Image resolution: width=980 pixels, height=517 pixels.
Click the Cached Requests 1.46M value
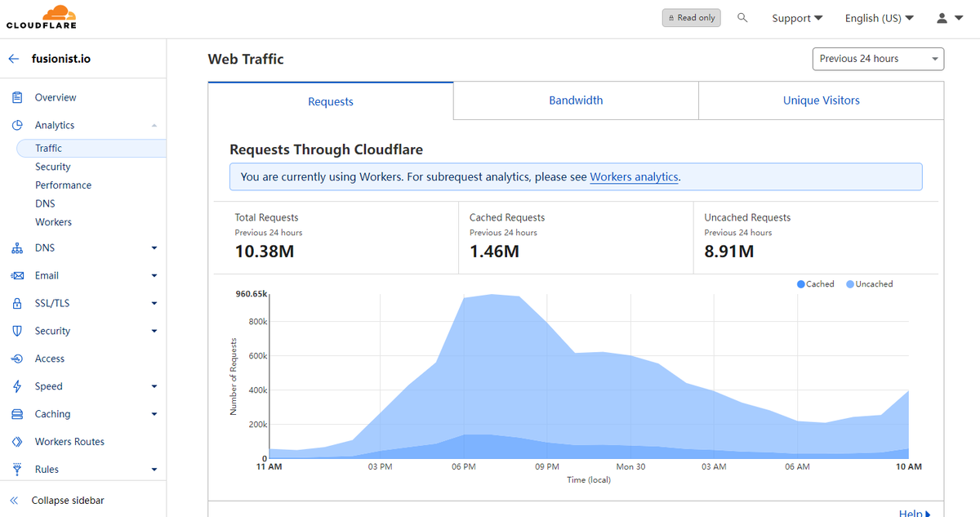click(495, 252)
